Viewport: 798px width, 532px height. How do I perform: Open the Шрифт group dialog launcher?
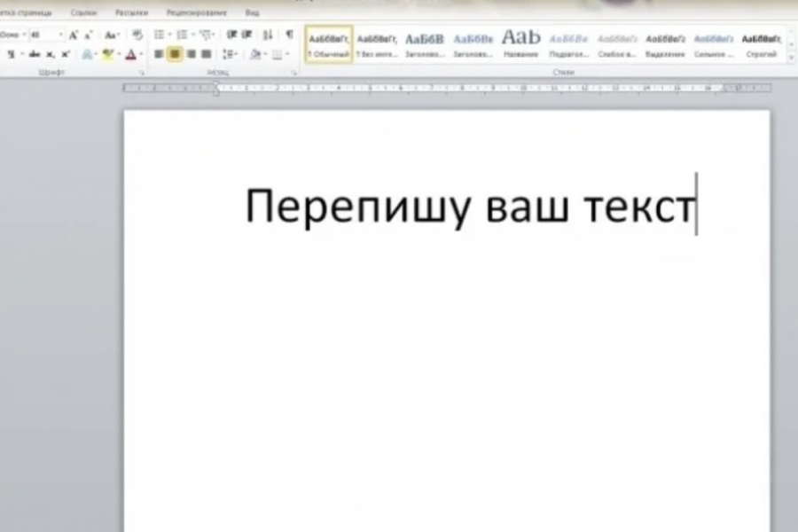(x=142, y=73)
